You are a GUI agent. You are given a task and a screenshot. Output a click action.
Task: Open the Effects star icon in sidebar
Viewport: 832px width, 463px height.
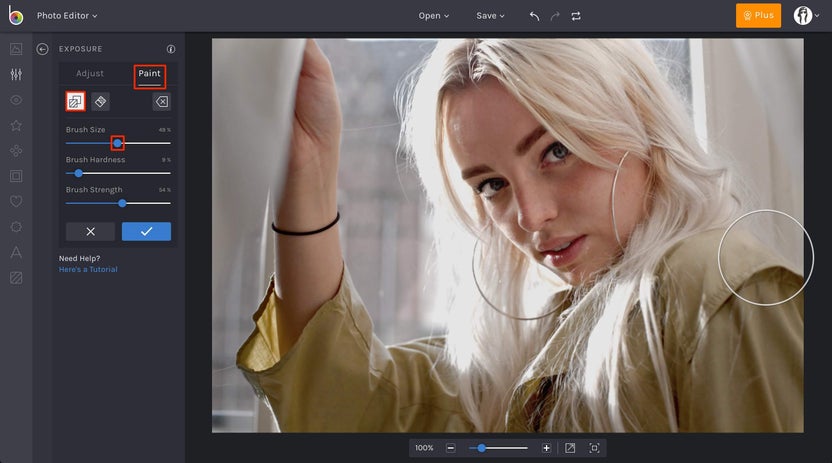click(16, 125)
